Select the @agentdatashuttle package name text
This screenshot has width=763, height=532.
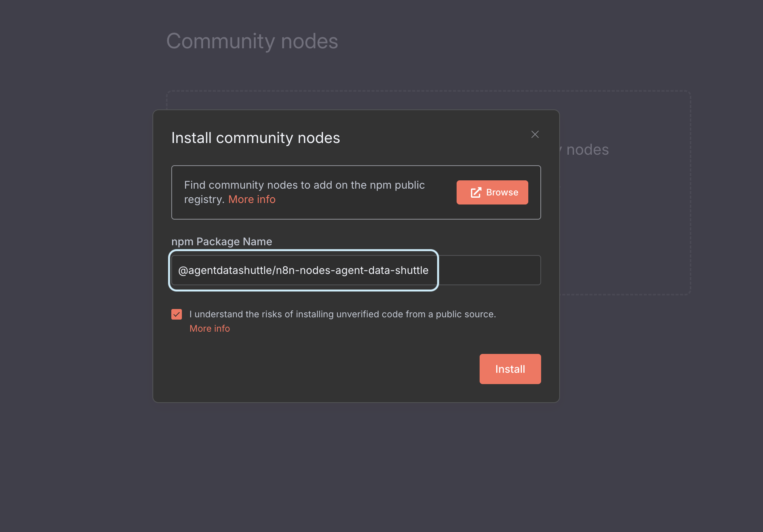pyautogui.click(x=304, y=270)
